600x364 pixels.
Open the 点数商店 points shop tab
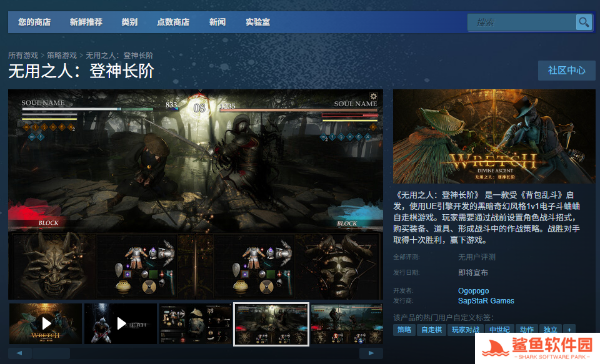tap(173, 22)
